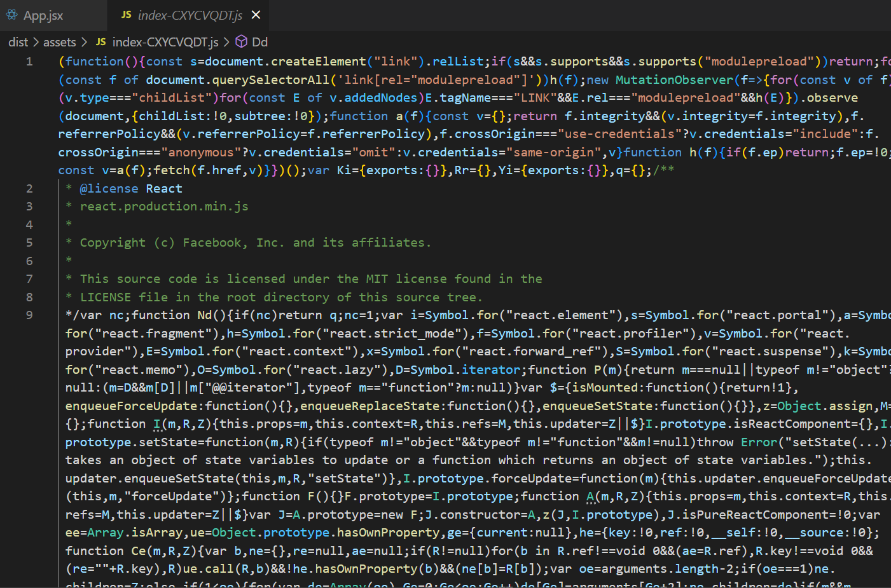Image resolution: width=891 pixels, height=588 pixels.
Task: Open the dist folder breadcrumb
Action: point(18,42)
